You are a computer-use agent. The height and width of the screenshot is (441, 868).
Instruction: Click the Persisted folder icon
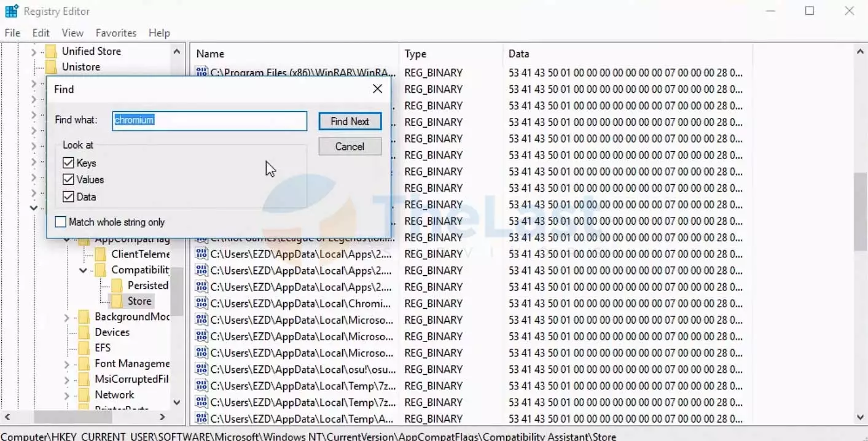pos(117,286)
